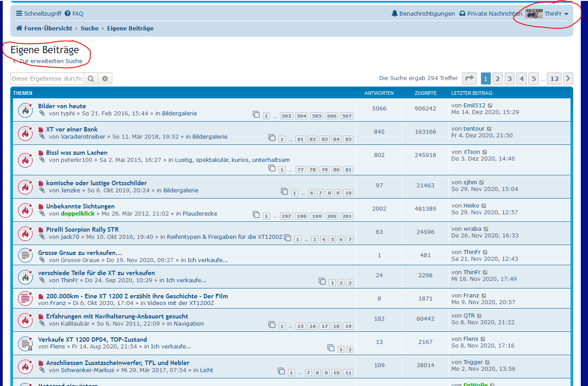The image size is (588, 386).
Task: Go to next results page arrow
Action: (x=568, y=79)
